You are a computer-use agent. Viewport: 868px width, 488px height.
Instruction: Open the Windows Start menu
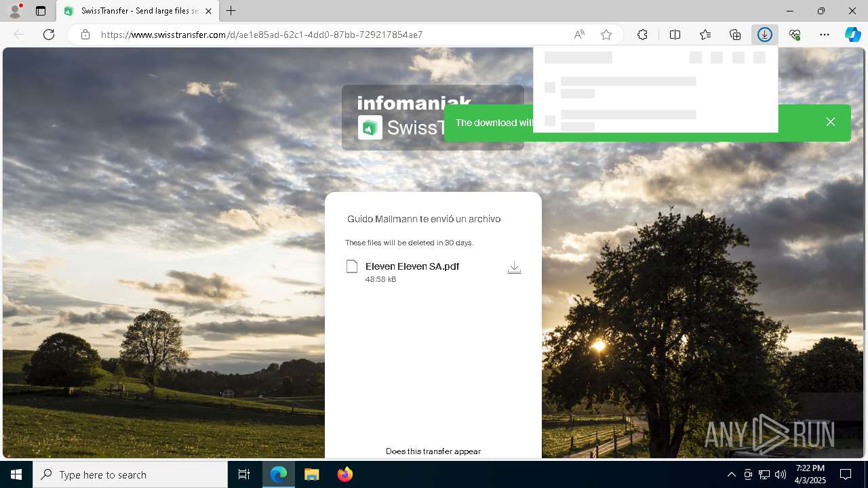[x=16, y=474]
